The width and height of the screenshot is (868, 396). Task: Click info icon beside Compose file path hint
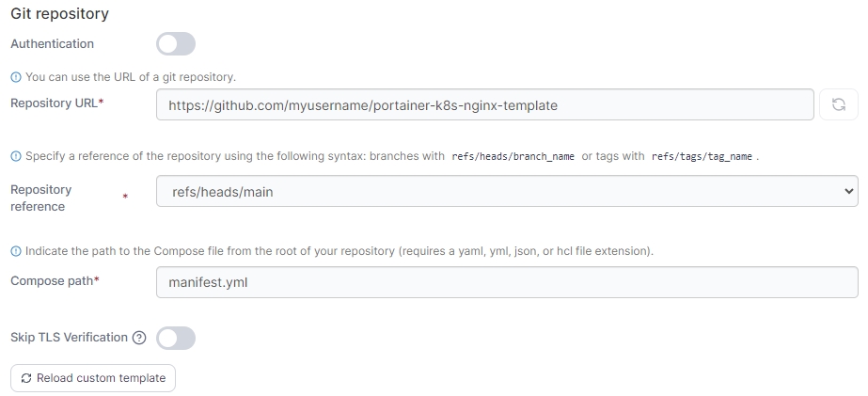16,251
